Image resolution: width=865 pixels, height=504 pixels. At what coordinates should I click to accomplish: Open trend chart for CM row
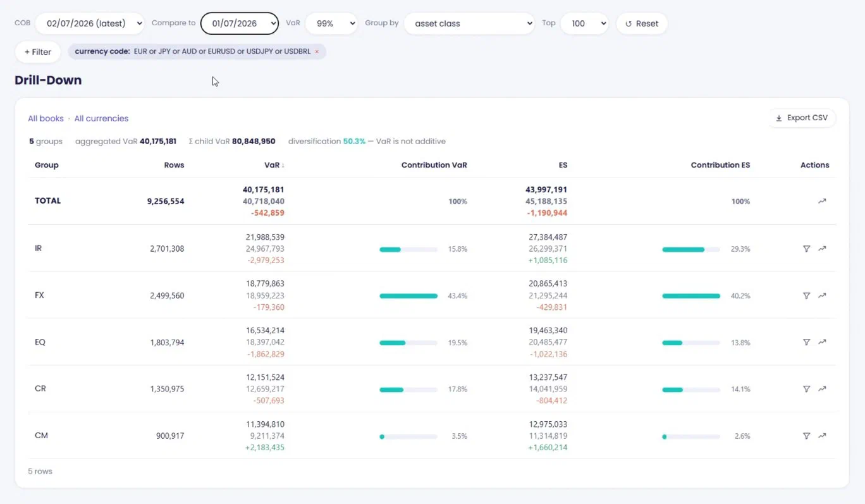822,436
